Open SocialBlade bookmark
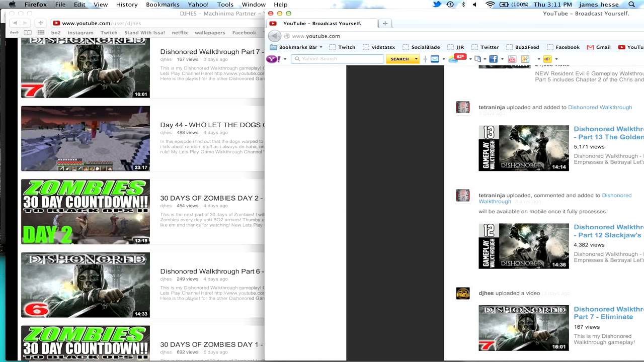The height and width of the screenshot is (362, 644). tap(421, 47)
